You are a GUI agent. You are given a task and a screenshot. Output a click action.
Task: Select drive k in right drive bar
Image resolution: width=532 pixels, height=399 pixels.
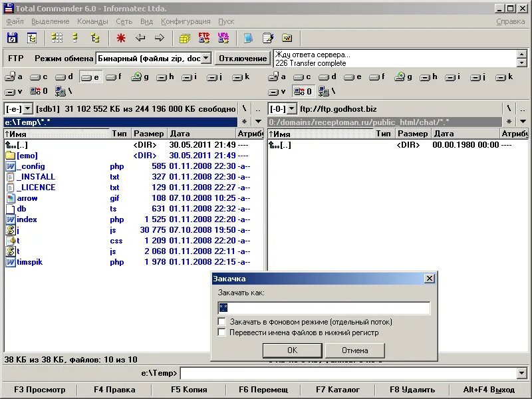tap(505, 77)
